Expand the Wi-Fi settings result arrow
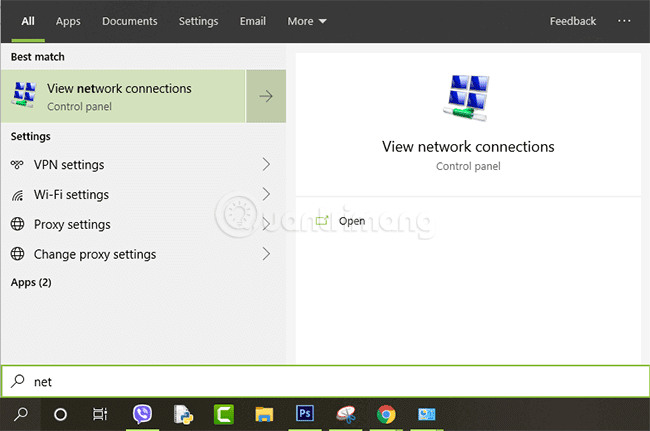This screenshot has width=650, height=431. 266,194
